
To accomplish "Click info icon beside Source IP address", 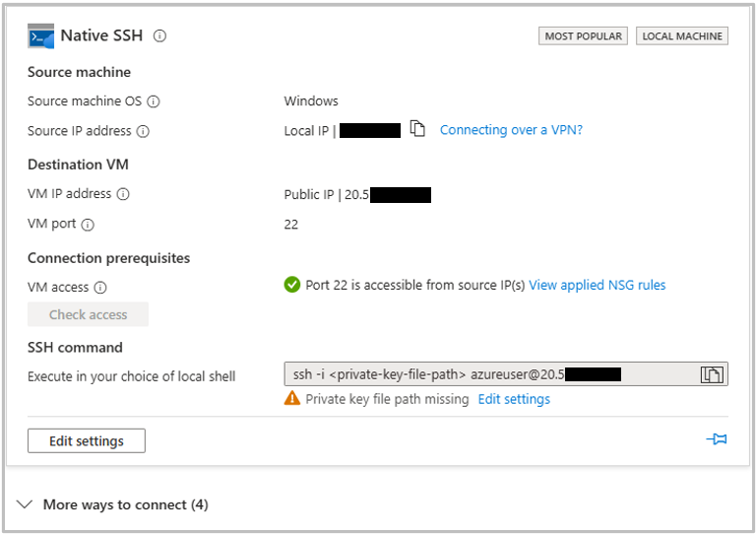I will pyautogui.click(x=143, y=131).
